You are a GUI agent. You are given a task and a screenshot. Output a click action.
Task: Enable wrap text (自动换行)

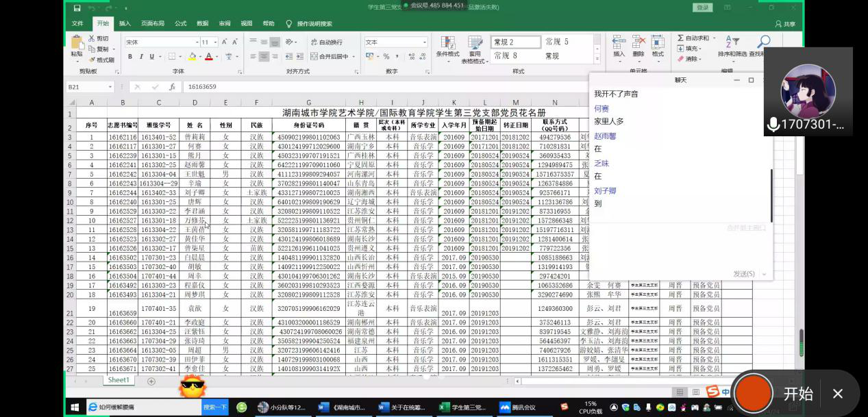(326, 42)
